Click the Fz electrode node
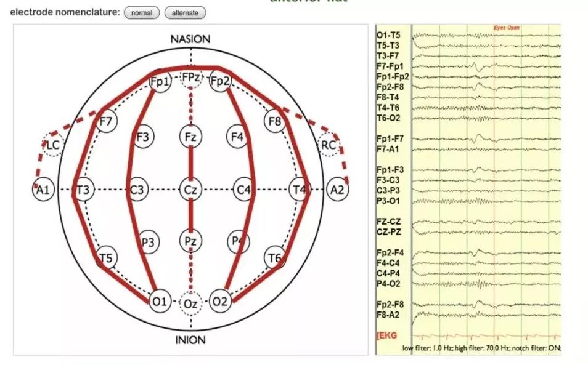The height and width of the screenshot is (365, 588). 190,137
